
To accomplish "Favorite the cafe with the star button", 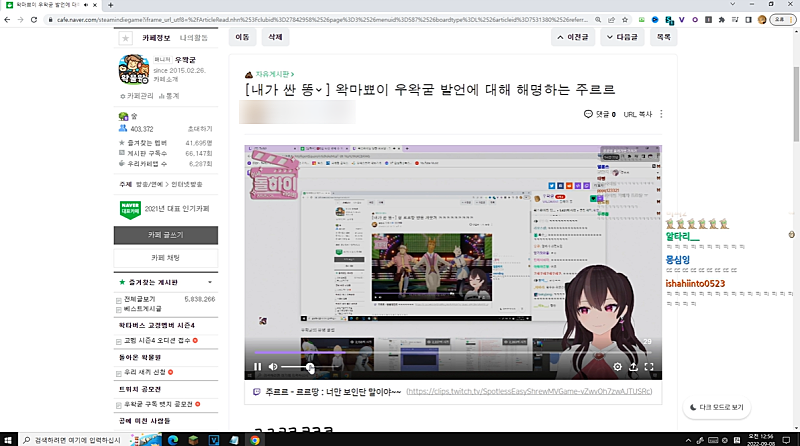I will [125, 38].
